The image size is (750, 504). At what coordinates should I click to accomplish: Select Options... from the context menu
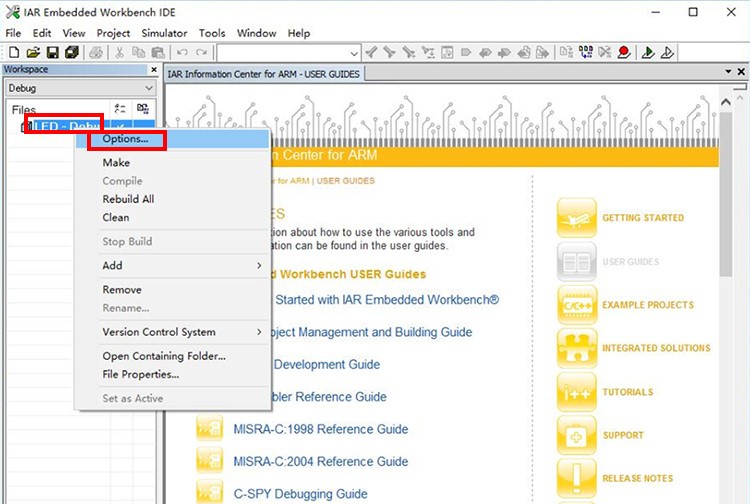(125, 140)
